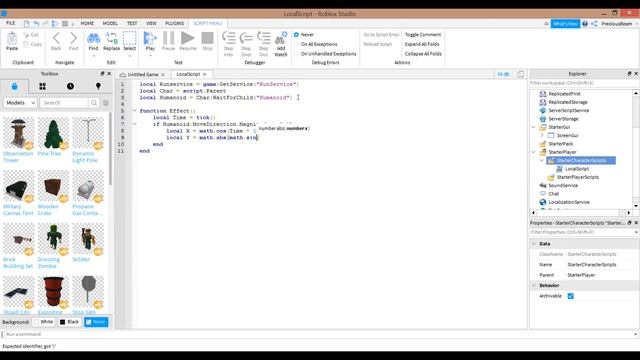
Task: Open the Replace tool
Action: click(x=111, y=39)
